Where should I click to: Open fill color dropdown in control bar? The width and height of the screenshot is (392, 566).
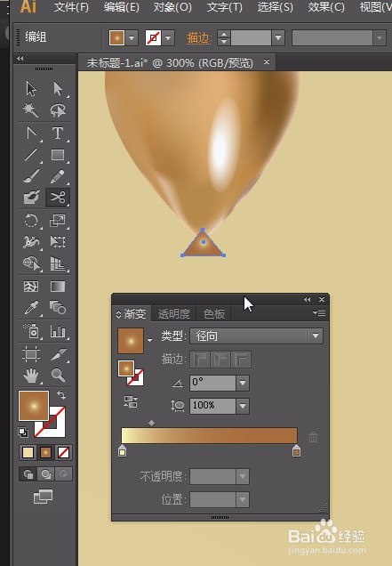click(132, 37)
